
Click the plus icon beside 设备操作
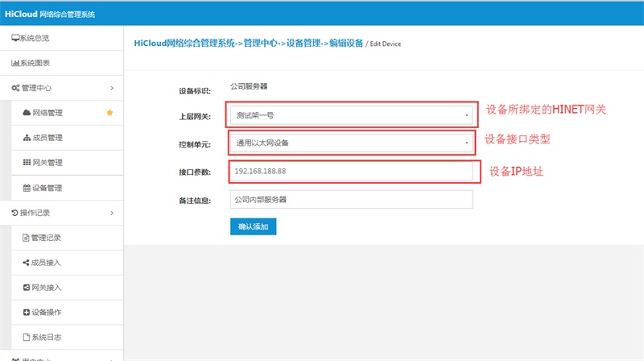[x=26, y=312]
